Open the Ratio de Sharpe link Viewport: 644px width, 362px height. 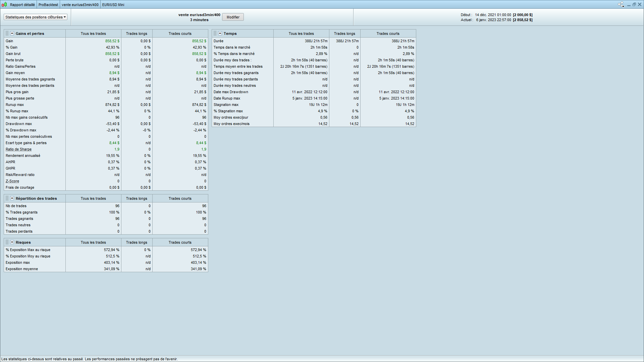(18, 149)
